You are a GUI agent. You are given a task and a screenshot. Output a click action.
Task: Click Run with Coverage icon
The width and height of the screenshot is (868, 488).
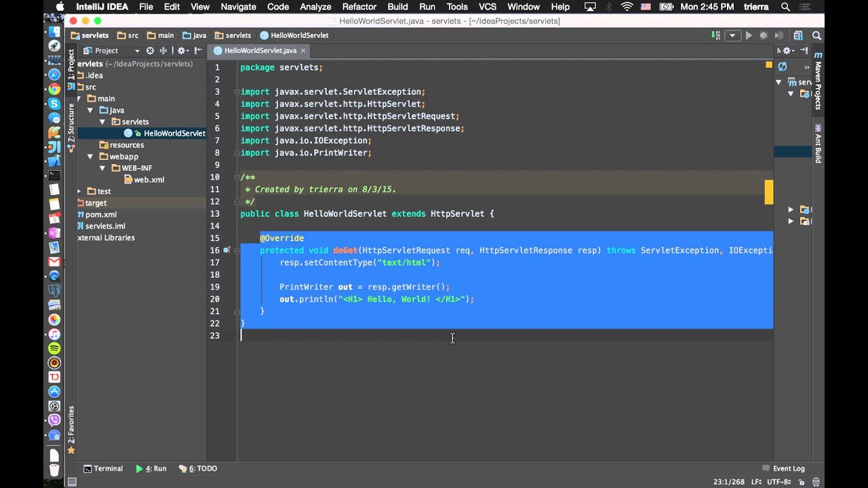[779, 35]
